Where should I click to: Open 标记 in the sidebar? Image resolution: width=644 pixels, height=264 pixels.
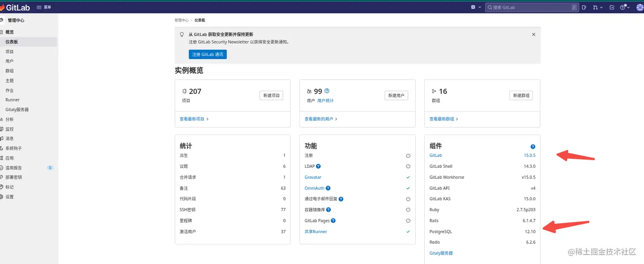point(9,187)
